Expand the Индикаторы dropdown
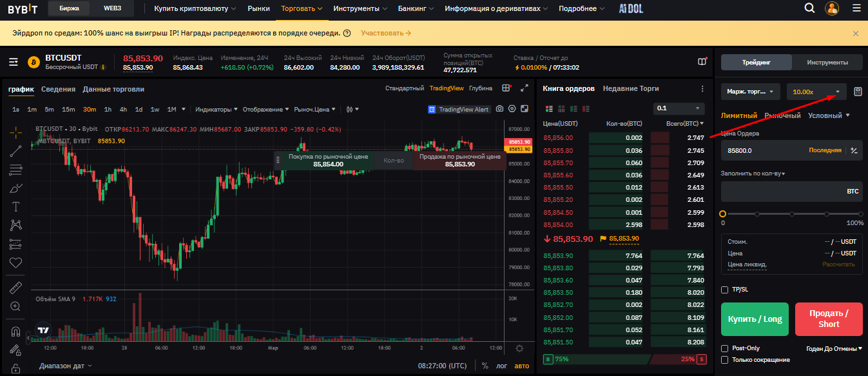Screen dimensions: 868x376 217,109
